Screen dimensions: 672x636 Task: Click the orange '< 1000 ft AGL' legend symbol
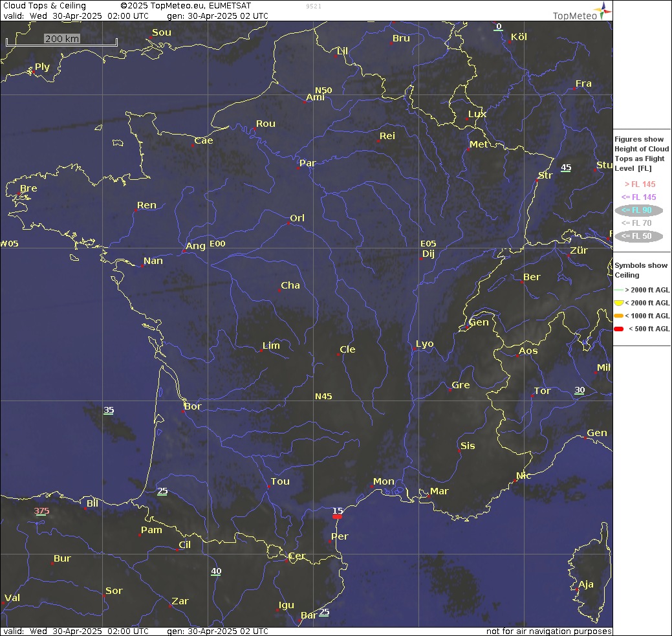click(618, 316)
